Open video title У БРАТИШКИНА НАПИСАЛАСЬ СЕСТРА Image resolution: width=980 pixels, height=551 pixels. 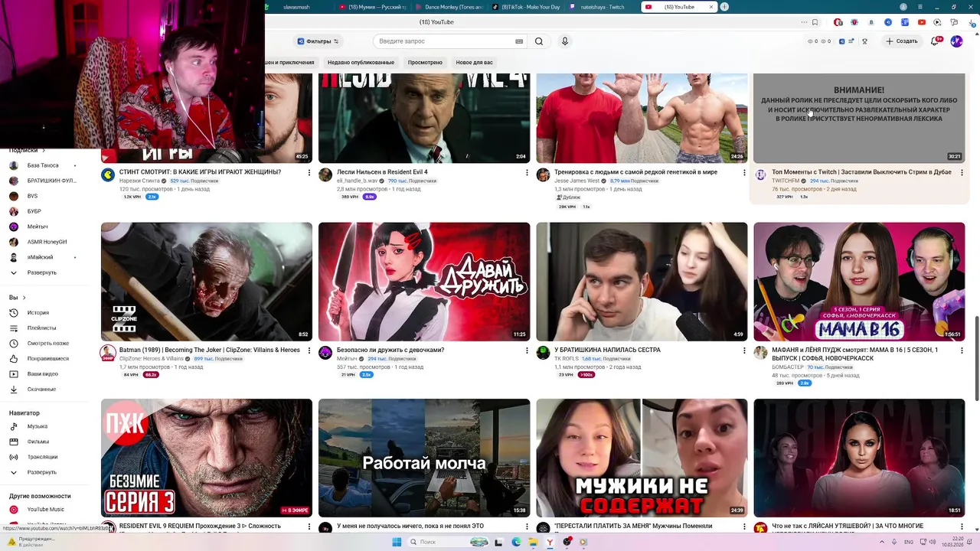[x=607, y=350]
